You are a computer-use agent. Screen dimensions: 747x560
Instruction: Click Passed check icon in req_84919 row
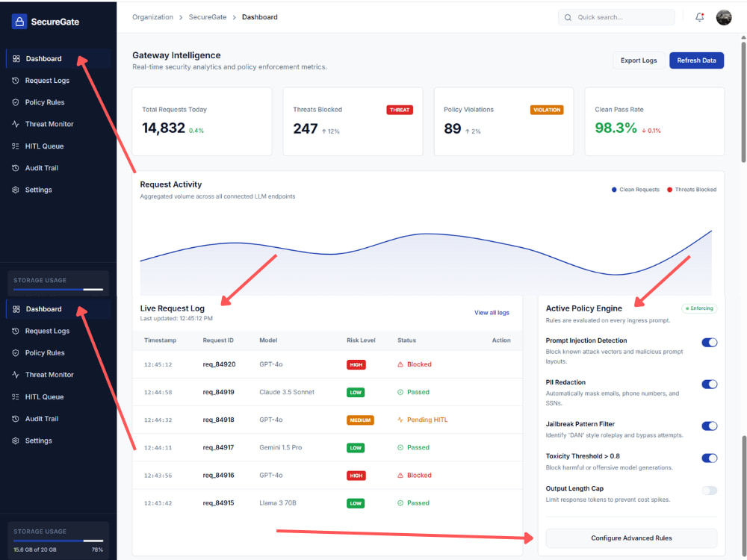[400, 392]
